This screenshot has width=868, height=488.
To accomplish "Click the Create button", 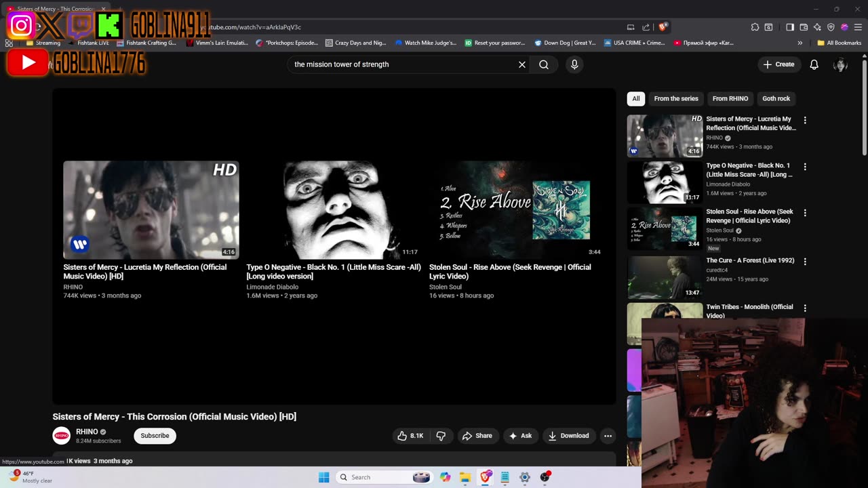I will click(x=778, y=64).
